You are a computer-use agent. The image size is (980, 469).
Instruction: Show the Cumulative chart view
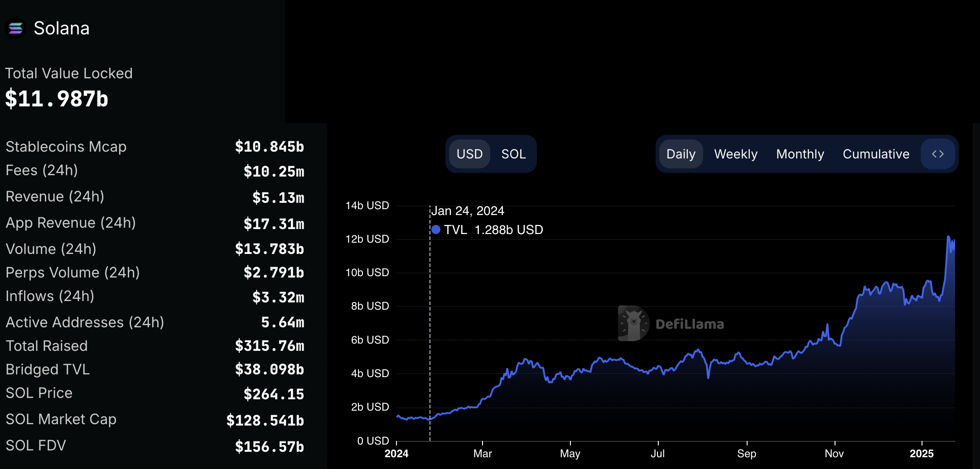pyautogui.click(x=876, y=154)
